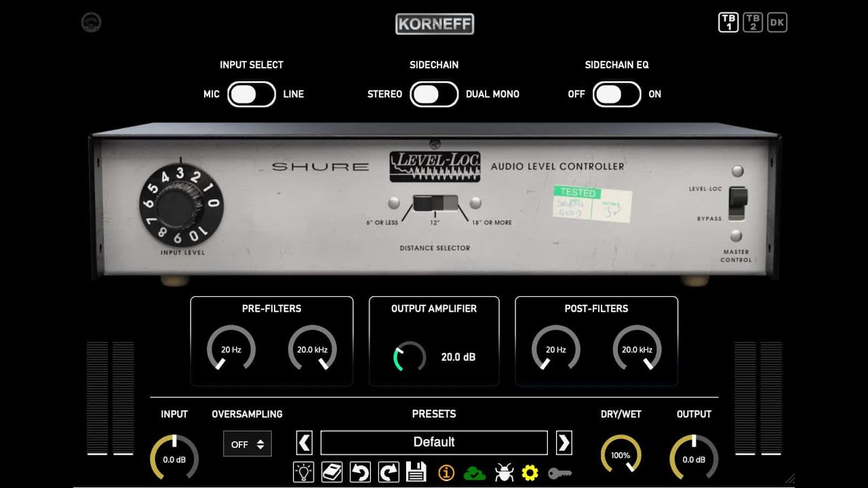Screen dimensions: 868x488
Task: Click the 20.0 dB output amplifier value
Action: coord(458,357)
